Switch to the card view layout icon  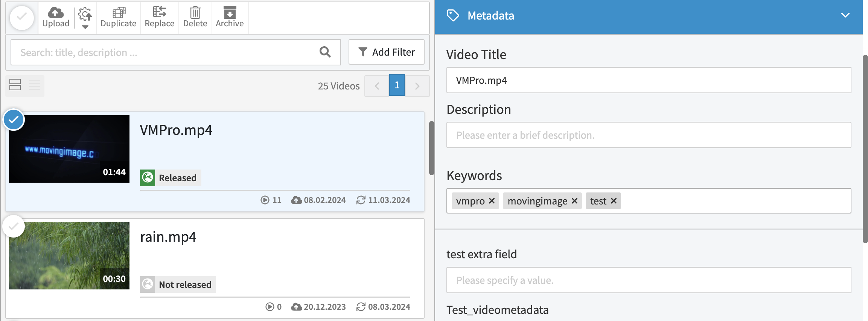pos(15,85)
